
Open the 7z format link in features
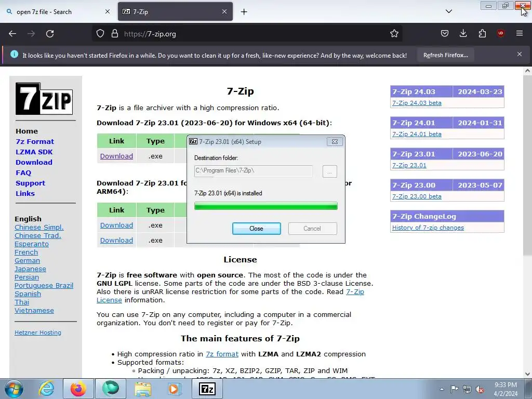[222, 354]
